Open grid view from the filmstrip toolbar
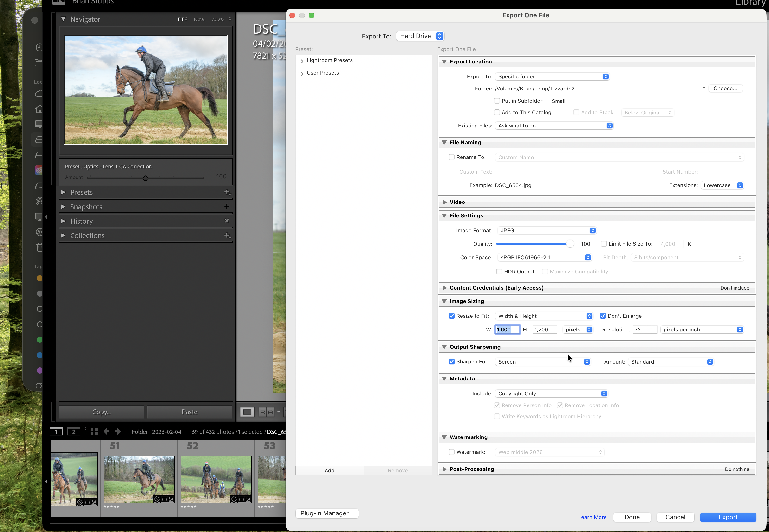The image size is (769, 532). (x=94, y=431)
